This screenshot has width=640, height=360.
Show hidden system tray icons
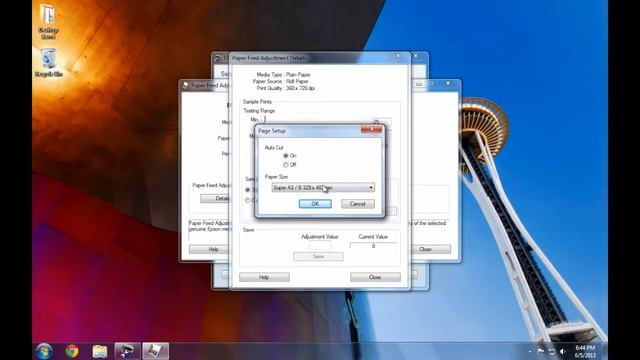point(530,351)
